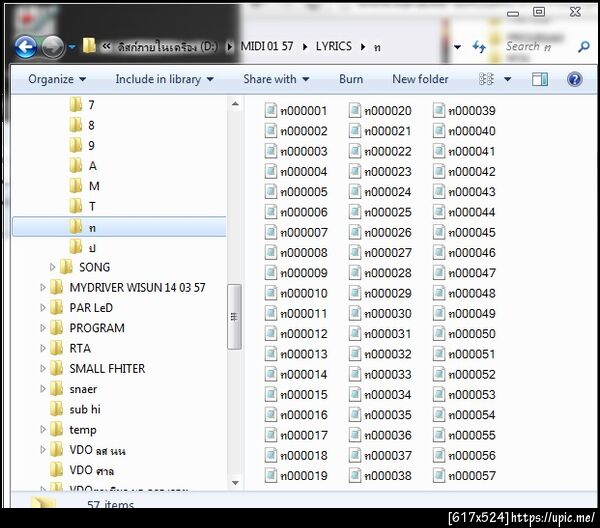Open the More view options arrow
The width and height of the screenshot is (600, 528).
tap(508, 80)
